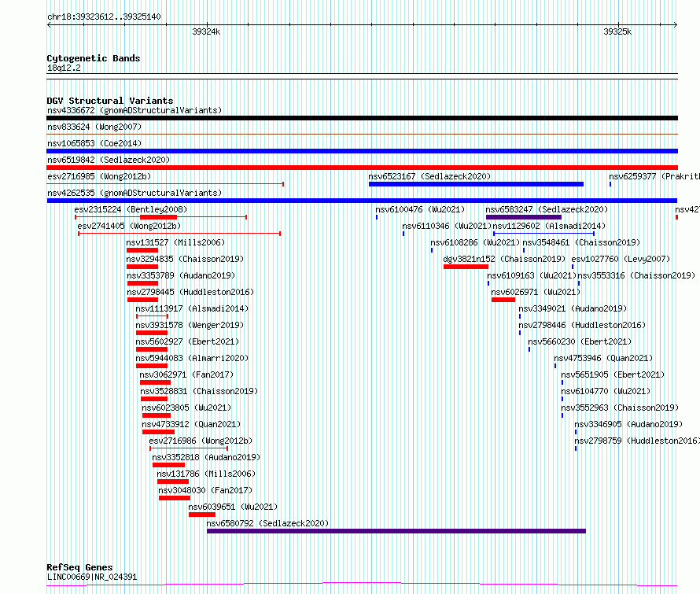Click the 18q12.2 cytogenetic band label
Image resolution: width=700 pixels, height=594 pixels.
click(x=64, y=68)
